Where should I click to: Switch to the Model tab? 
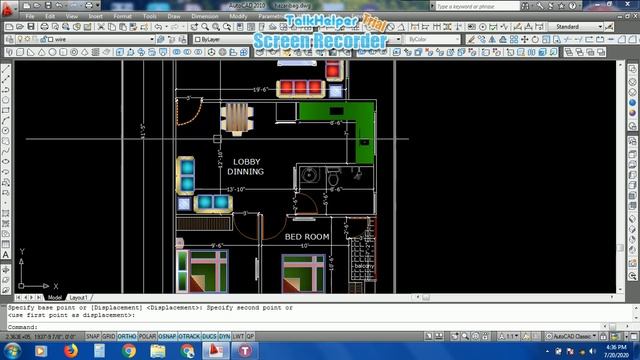pyautogui.click(x=54, y=298)
